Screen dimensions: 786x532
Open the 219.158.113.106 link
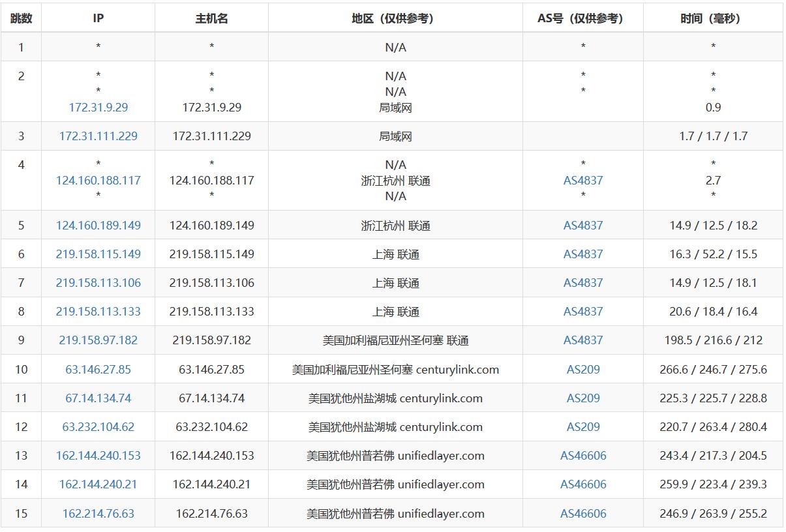[97, 282]
